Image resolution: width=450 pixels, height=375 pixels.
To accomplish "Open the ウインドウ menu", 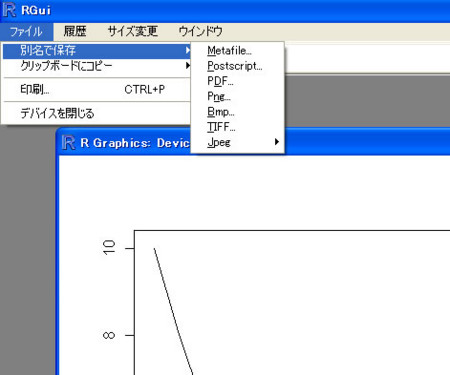I will [x=200, y=32].
